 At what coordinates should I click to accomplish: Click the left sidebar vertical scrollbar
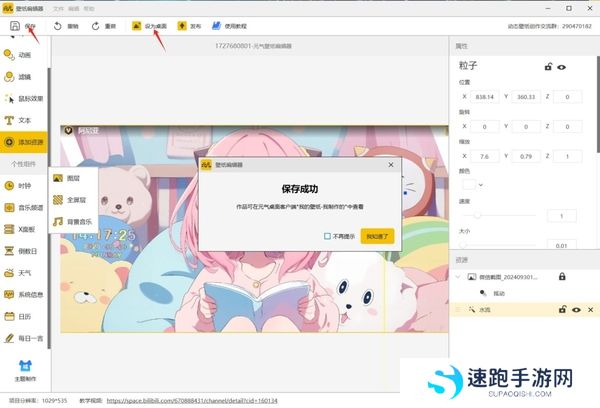point(49,208)
